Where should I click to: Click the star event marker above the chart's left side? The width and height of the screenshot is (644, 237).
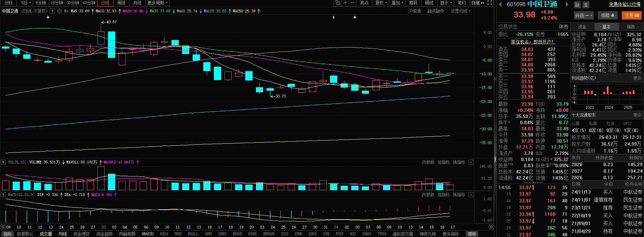tap(48, 17)
